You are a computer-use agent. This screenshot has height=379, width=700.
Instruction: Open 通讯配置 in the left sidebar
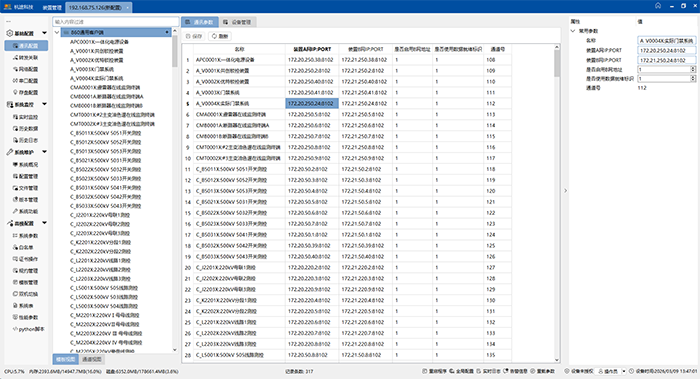(x=26, y=46)
